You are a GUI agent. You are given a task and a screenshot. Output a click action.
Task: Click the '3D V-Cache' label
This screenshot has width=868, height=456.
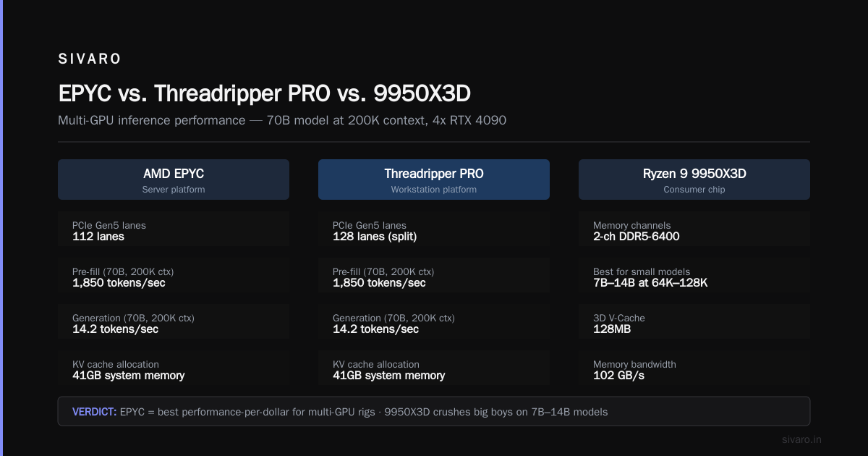(x=619, y=318)
